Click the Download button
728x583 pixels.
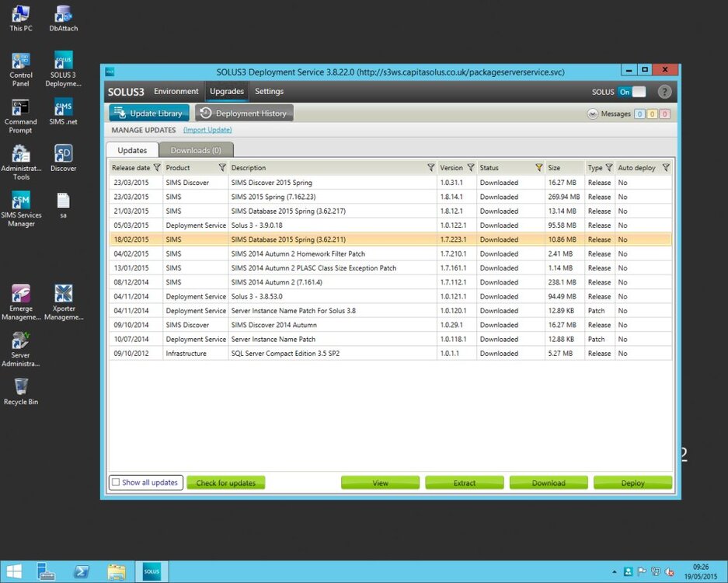(549, 483)
